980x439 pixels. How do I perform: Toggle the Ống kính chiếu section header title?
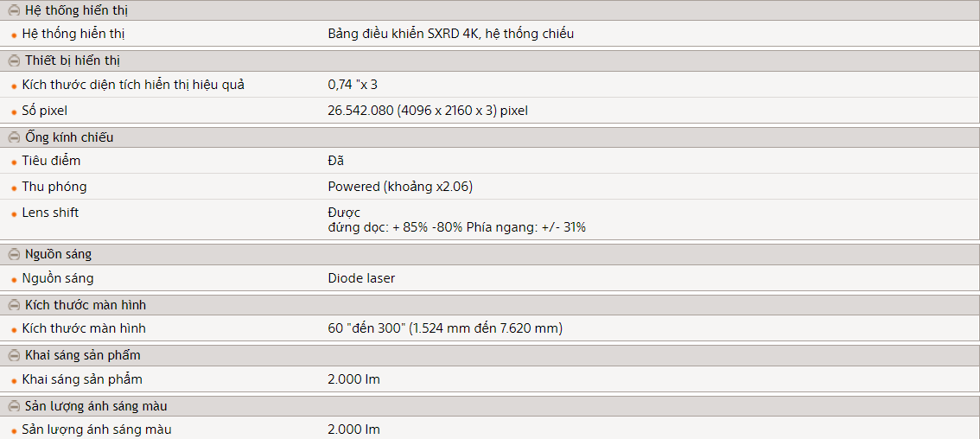(69, 137)
